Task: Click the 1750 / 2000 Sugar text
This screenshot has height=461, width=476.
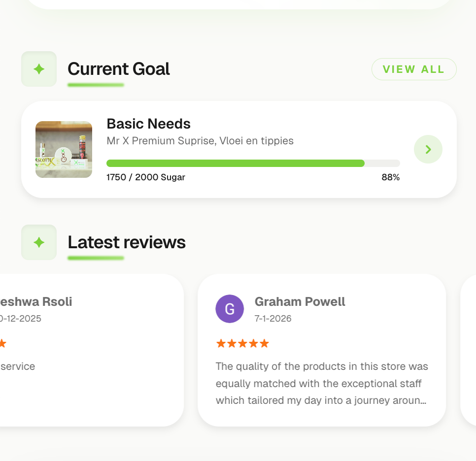Action: tap(146, 177)
